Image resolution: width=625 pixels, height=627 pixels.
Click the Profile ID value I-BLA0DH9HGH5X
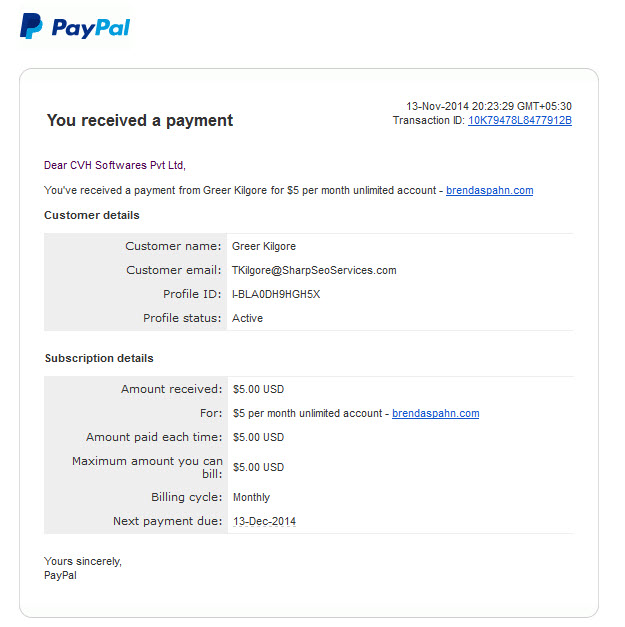coord(276,294)
